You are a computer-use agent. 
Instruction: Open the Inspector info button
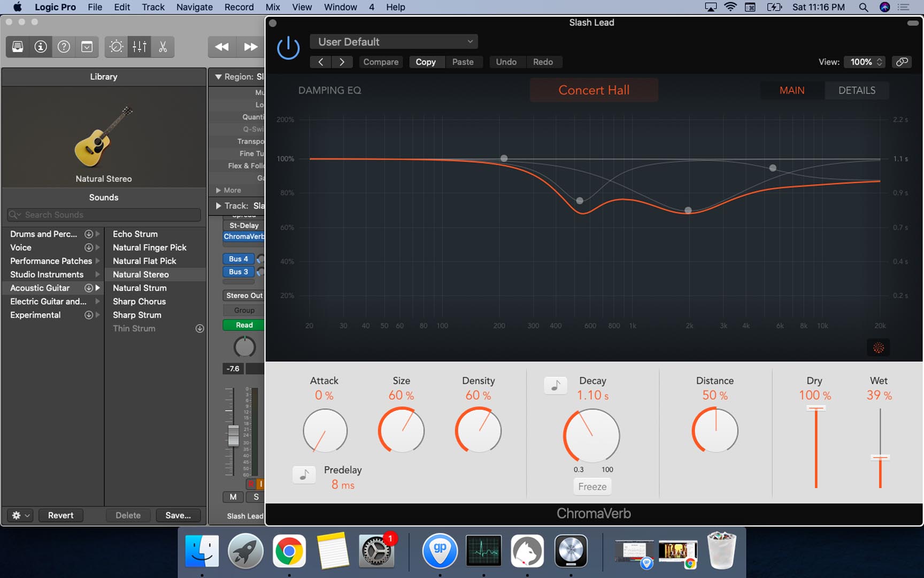[x=41, y=47]
